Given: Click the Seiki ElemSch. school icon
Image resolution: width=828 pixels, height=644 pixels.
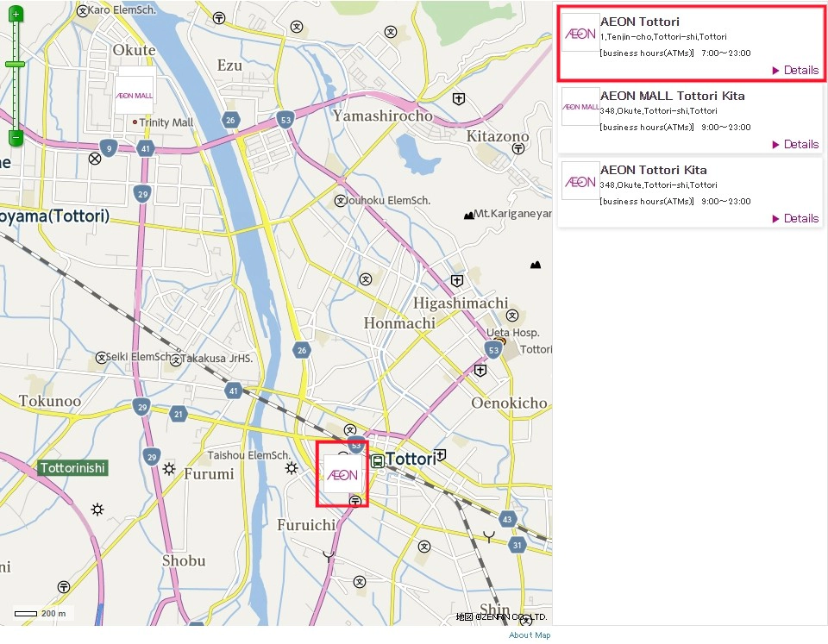Looking at the screenshot, I should [x=101, y=358].
